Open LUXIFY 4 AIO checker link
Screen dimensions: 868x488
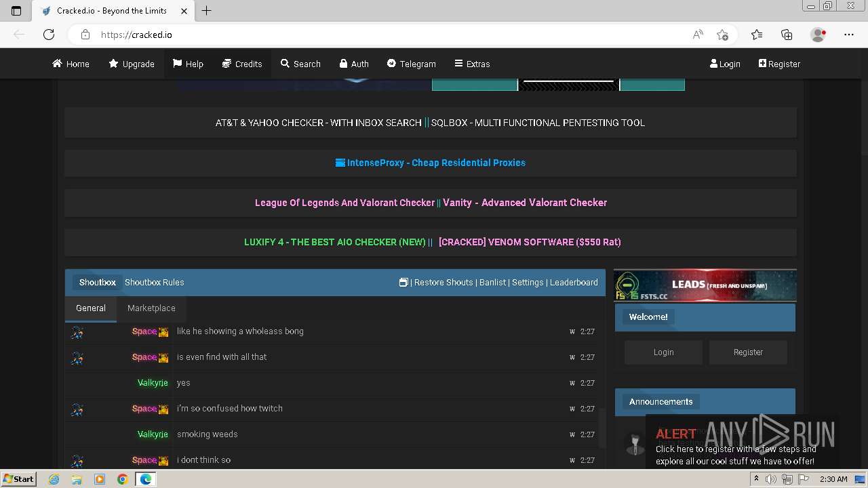click(335, 242)
